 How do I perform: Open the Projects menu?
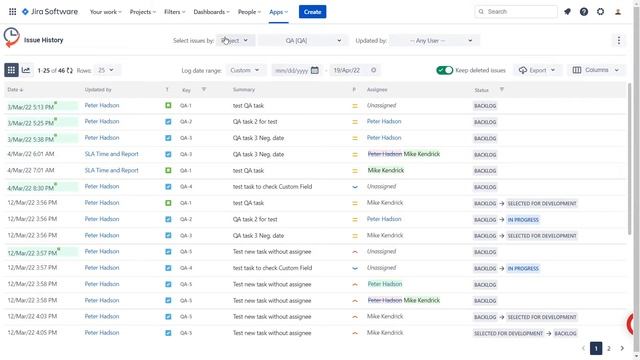click(x=142, y=12)
